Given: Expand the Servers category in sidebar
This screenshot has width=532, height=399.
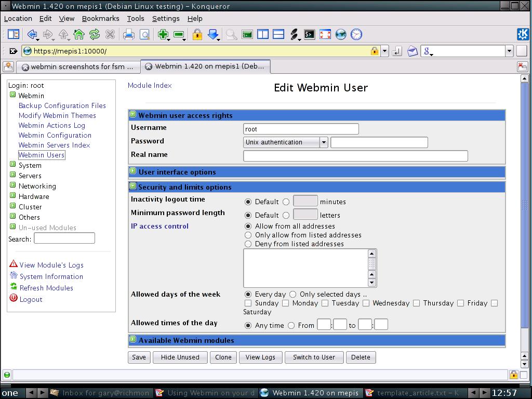Looking at the screenshot, I should click(x=12, y=175).
